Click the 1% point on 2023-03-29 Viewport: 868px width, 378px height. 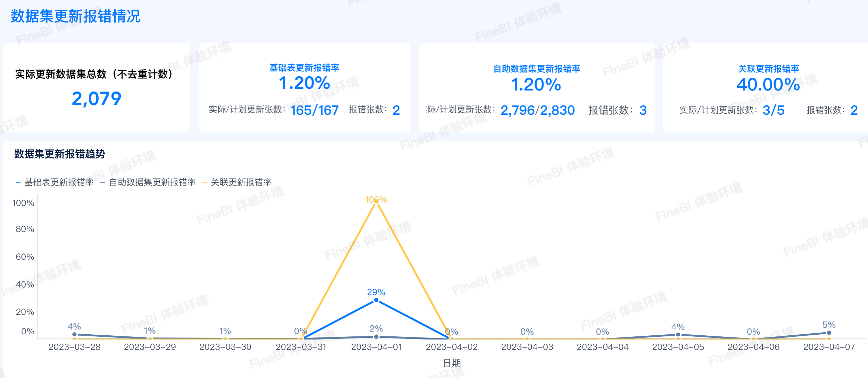point(150,338)
